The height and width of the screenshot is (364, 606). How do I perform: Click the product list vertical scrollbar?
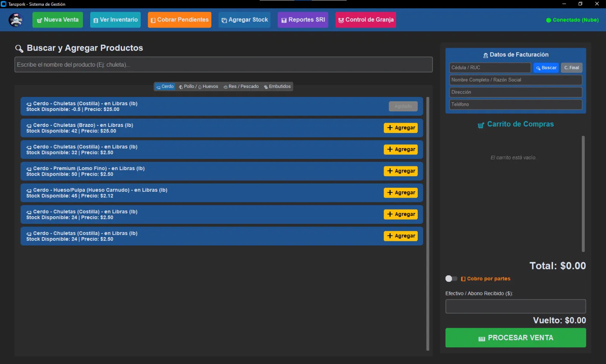pyautogui.click(x=428, y=223)
